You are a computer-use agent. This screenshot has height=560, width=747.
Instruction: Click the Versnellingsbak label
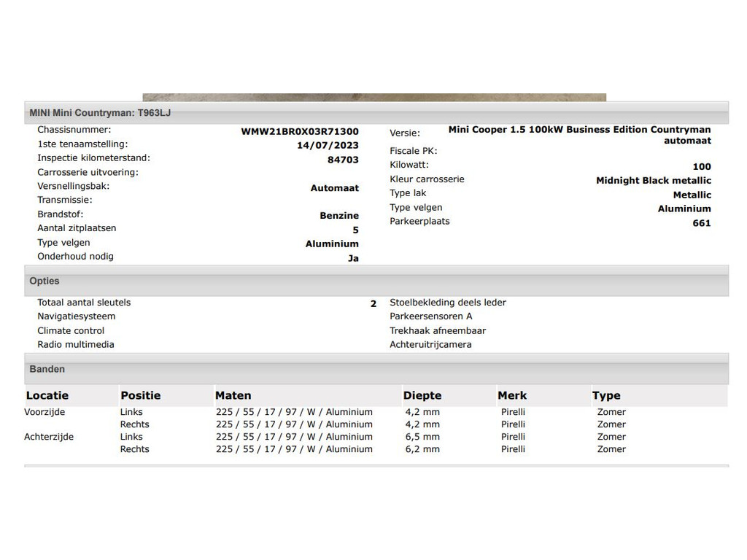74,186
